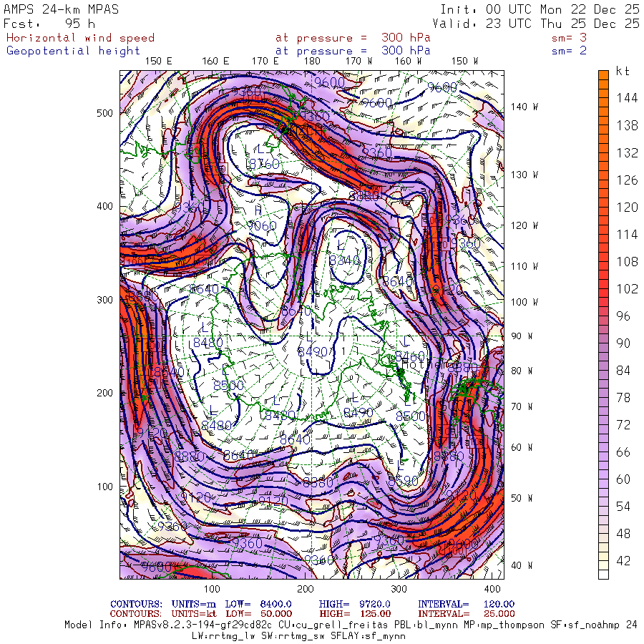Viewport: 644px width, 644px height.
Task: Click the '130 W' longitude label
Action: (x=525, y=175)
